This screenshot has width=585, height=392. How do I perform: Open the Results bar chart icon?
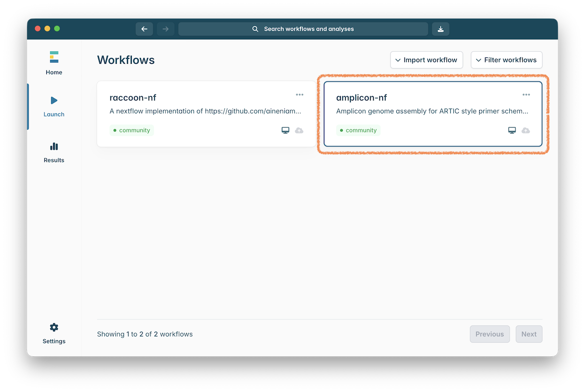coord(54,146)
